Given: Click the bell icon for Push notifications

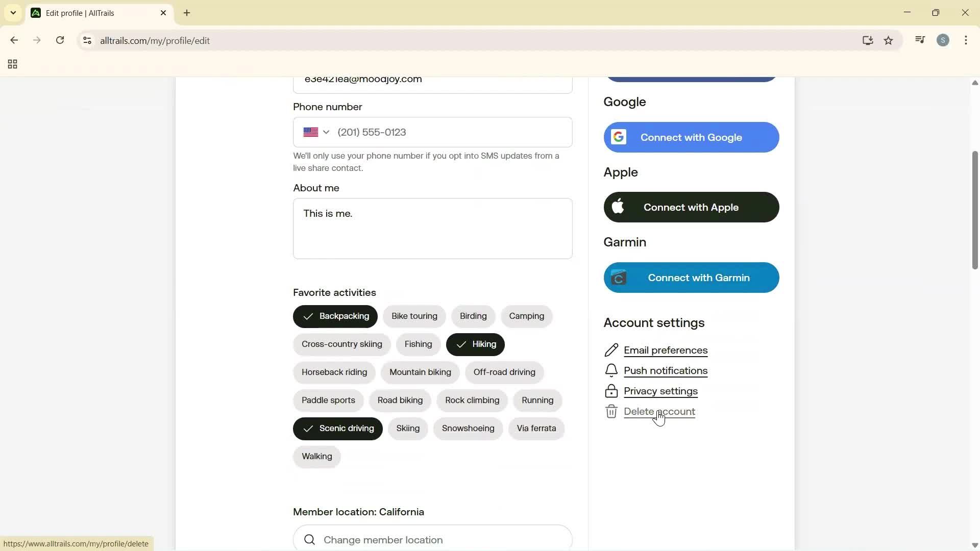Looking at the screenshot, I should 612,370.
